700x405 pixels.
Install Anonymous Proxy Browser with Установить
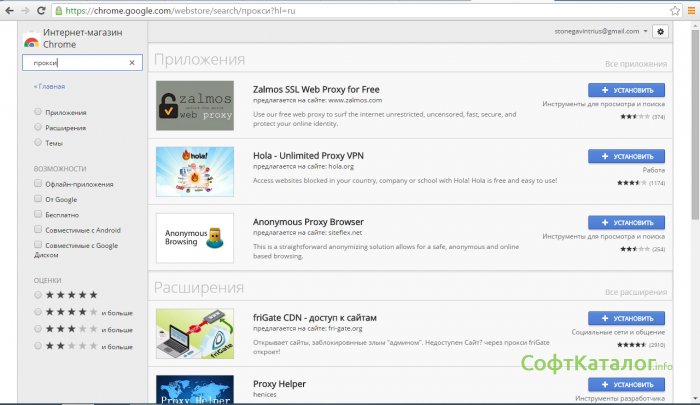pos(626,222)
